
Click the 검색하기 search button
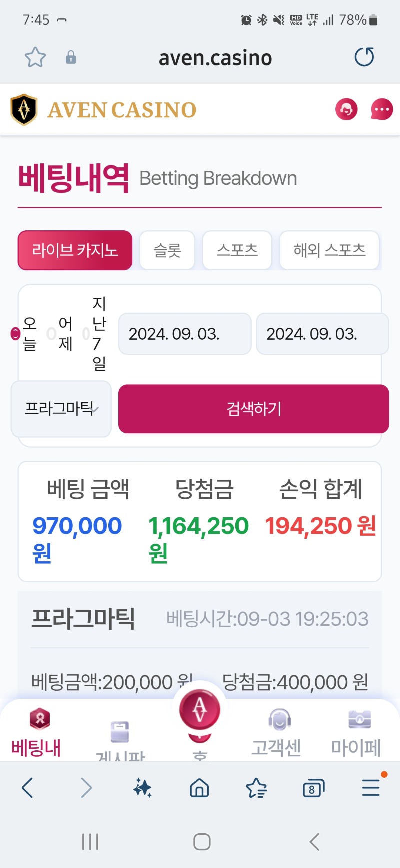pos(254,409)
